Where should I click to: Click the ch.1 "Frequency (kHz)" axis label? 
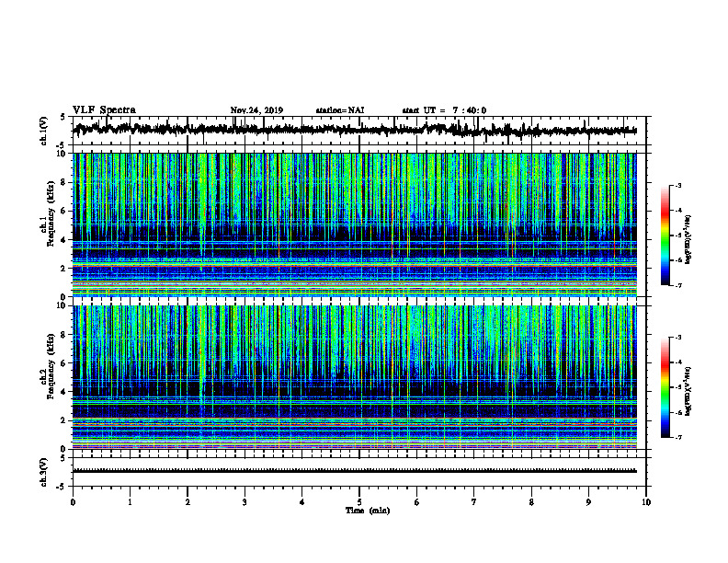51,214
